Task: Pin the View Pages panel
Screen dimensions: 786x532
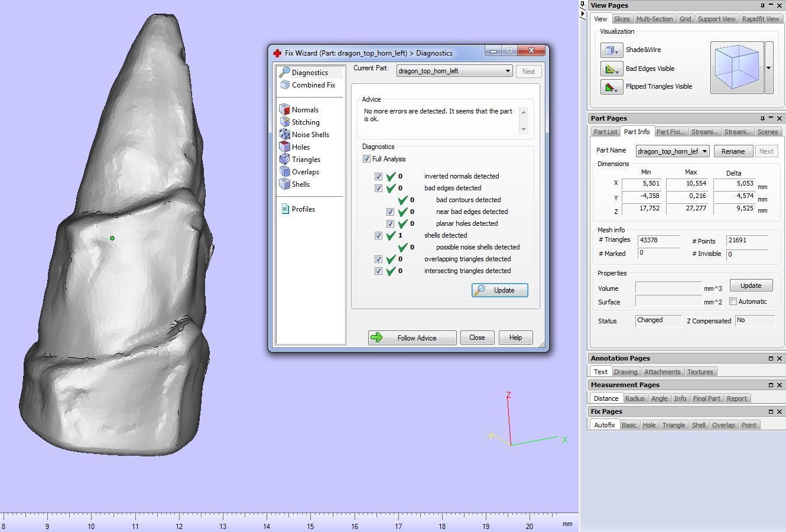Action: coord(762,5)
